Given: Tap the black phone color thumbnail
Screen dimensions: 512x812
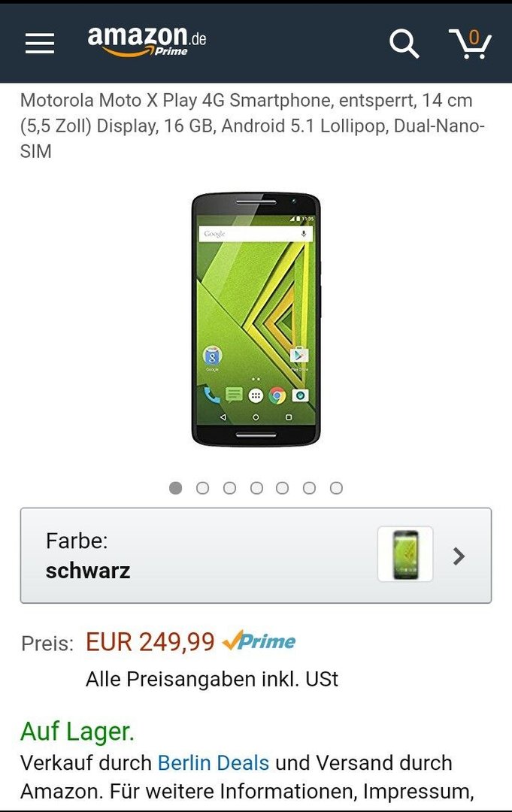Looking at the screenshot, I should tap(405, 554).
